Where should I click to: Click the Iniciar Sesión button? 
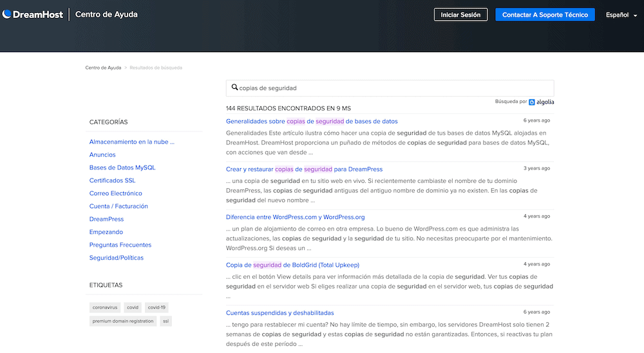[x=460, y=15]
